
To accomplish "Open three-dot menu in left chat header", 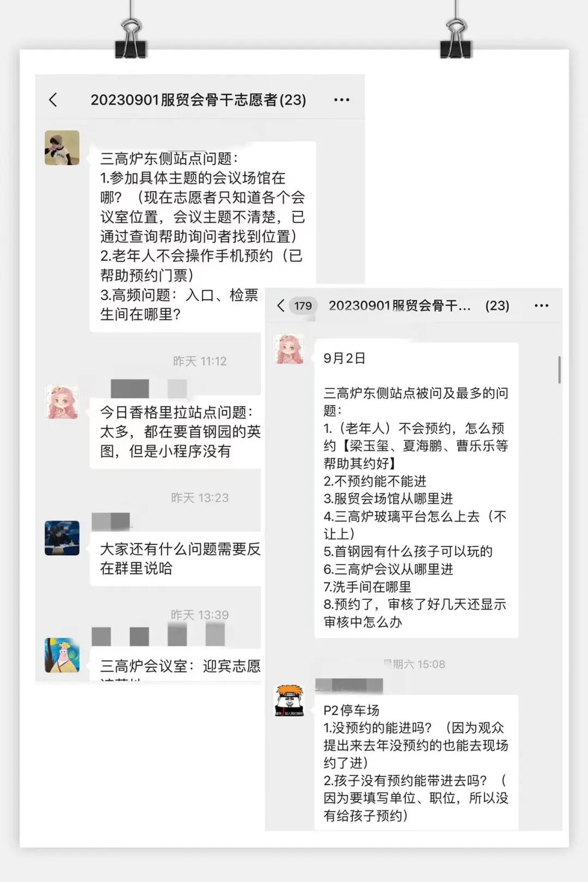I will tap(341, 100).
